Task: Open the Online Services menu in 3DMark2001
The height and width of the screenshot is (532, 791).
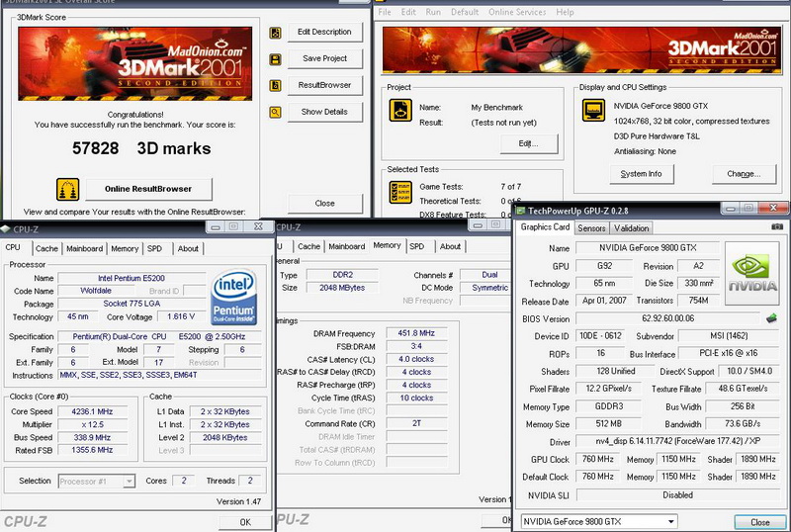Action: 517,12
